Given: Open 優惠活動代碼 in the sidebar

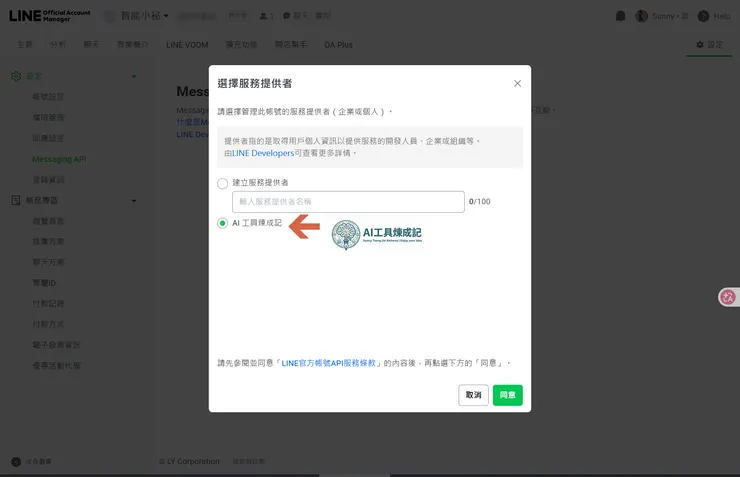Looking at the screenshot, I should (56, 366).
